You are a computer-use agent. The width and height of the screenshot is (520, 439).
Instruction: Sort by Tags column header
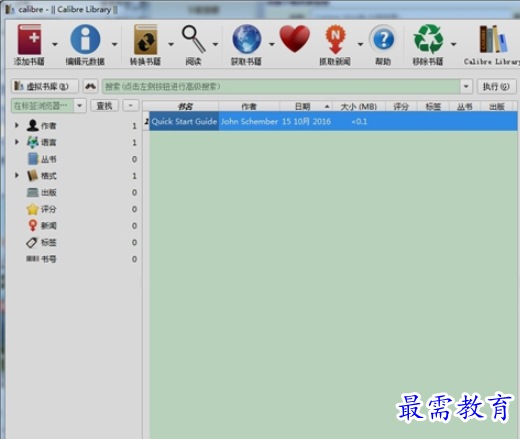[x=433, y=107]
